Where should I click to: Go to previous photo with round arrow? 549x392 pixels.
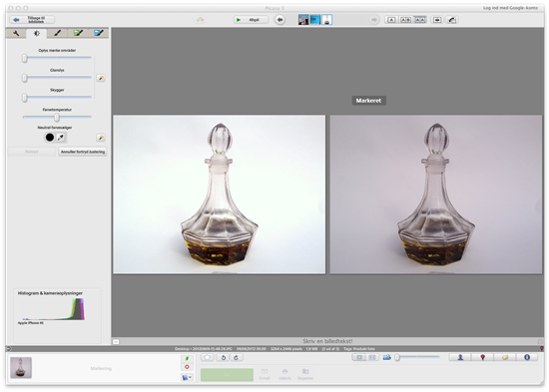[x=279, y=20]
